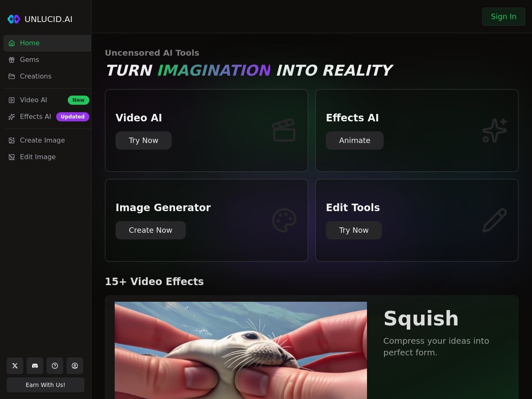Click the palette icon in Image Generator card
532x399 pixels.
284,220
